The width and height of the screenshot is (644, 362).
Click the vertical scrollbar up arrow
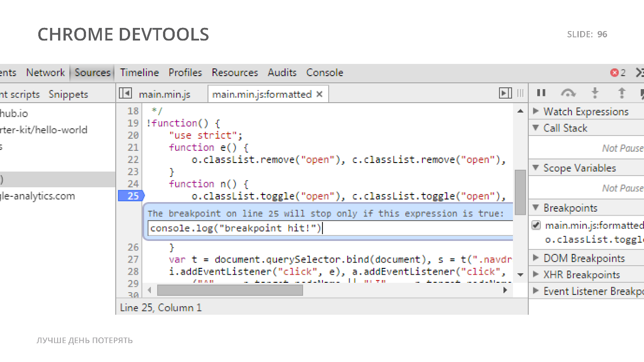coord(520,111)
